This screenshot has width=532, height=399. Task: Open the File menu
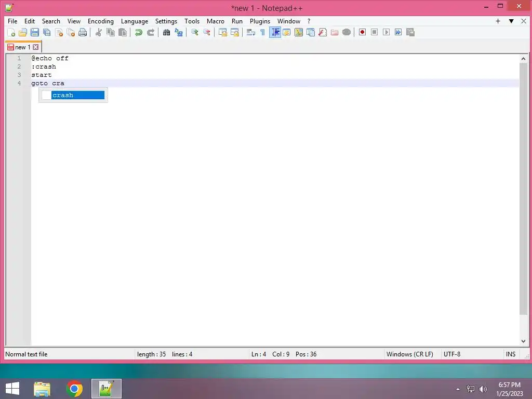12,21
